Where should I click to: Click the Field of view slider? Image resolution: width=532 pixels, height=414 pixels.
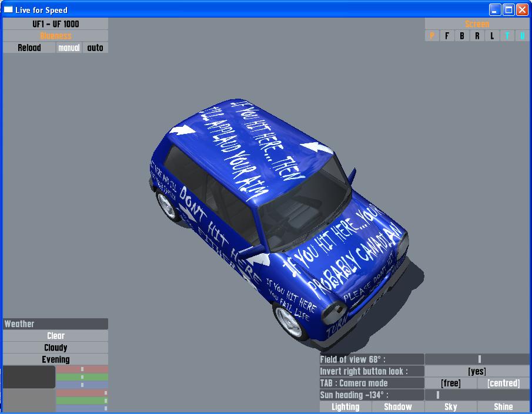tap(477, 359)
